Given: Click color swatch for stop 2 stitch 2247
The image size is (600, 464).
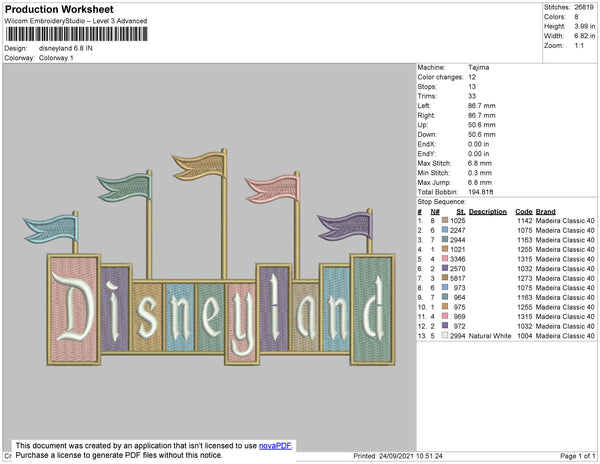Looking at the screenshot, I should point(445,230).
